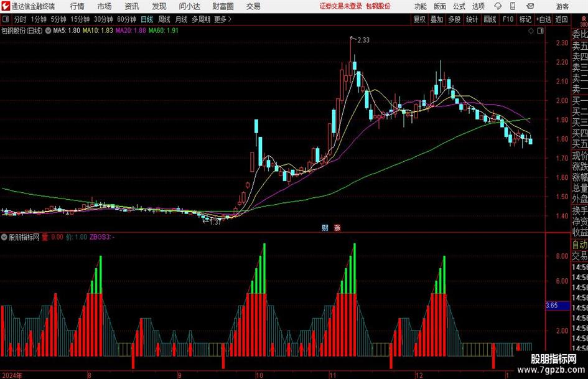Switch to 30分钟 period
This screenshot has width=588, height=379.
(103, 19)
